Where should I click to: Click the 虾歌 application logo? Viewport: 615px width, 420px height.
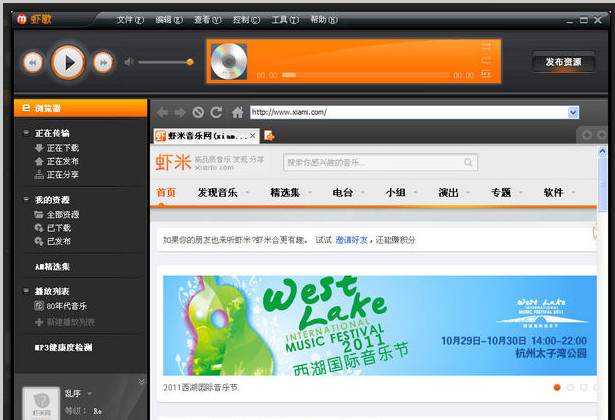[34, 19]
